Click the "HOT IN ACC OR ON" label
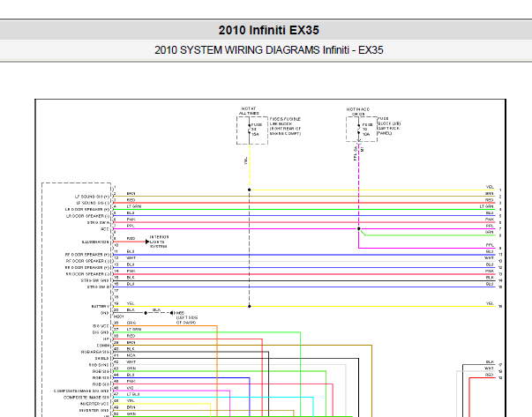Viewport: 532px width, 417px height. pyautogui.click(x=358, y=112)
